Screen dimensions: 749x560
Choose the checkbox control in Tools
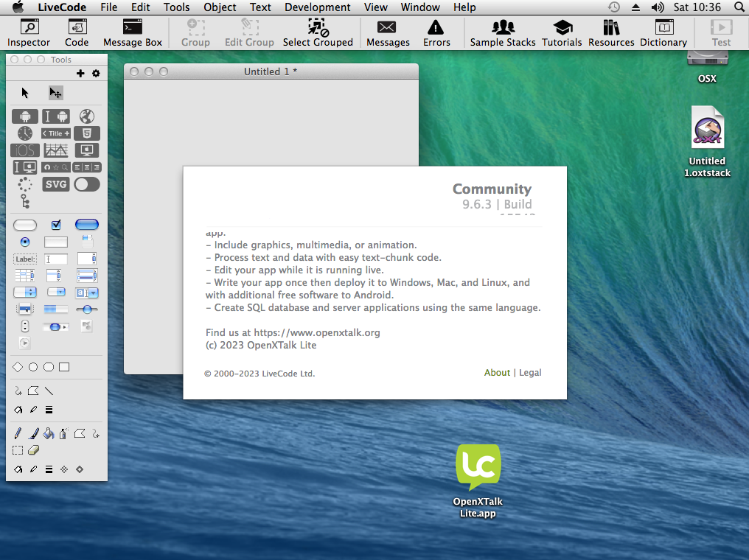click(x=56, y=225)
